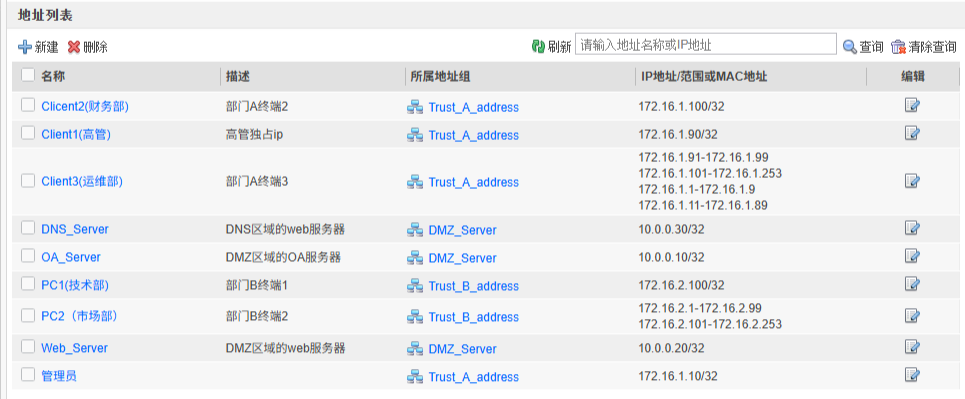
Task: Open DMZ_Server group link in DNS_Server row
Action: point(462,230)
